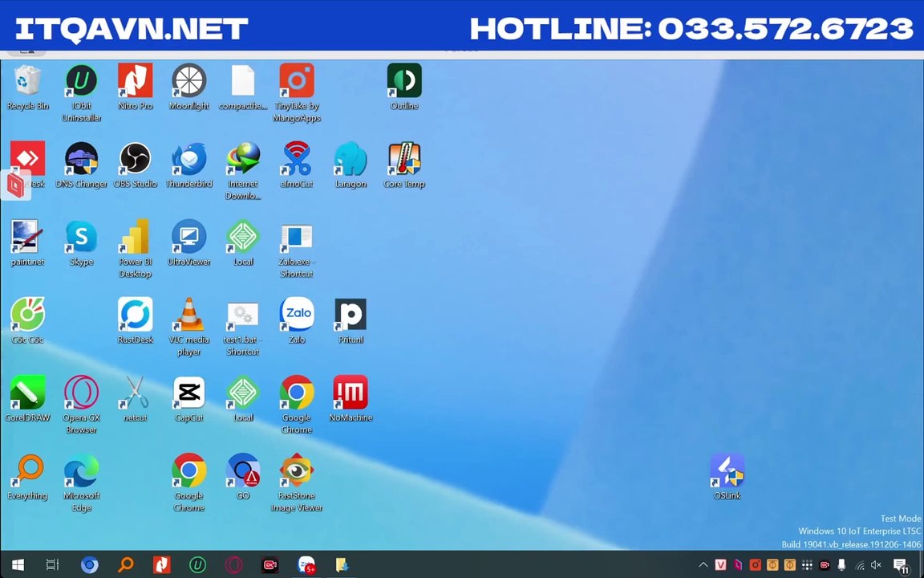This screenshot has width=924, height=578.
Task: Launch the netcut scissors shortcut
Action: coord(135,399)
